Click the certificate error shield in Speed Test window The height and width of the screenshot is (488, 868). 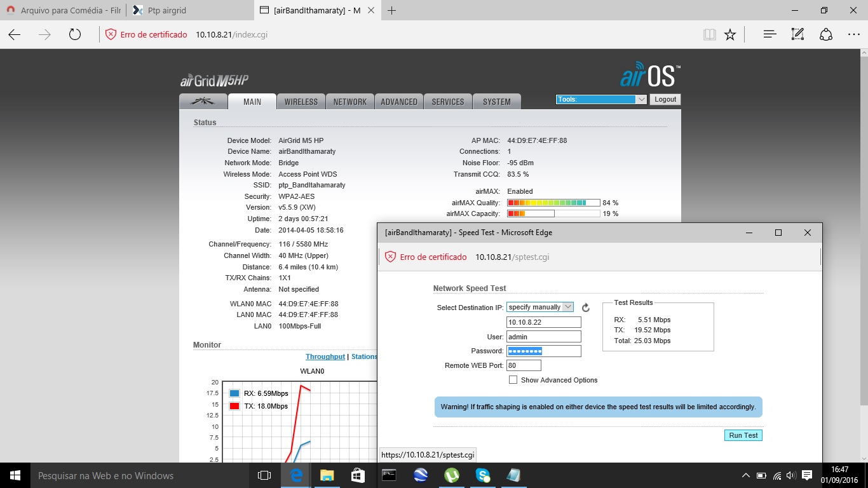click(391, 257)
